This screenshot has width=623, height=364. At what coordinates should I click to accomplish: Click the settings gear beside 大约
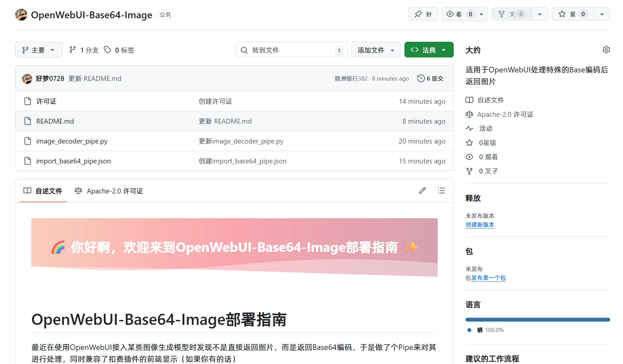[x=606, y=50]
